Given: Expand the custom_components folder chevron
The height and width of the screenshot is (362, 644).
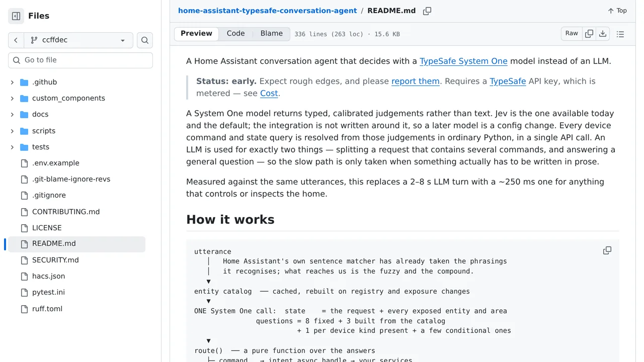Looking at the screenshot, I should (x=12, y=98).
